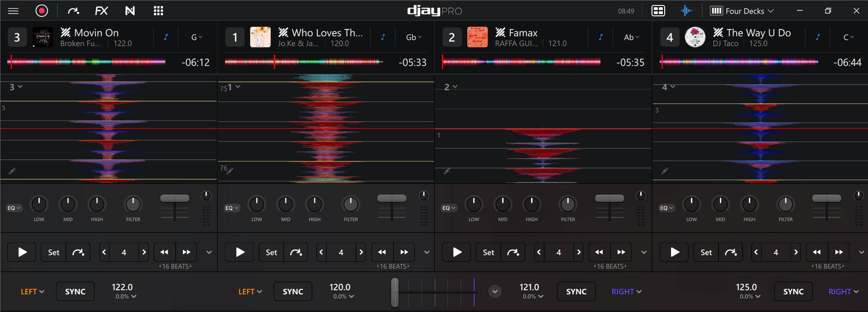
Task: Toggle the Neural Mix (N) panel
Action: [130, 11]
